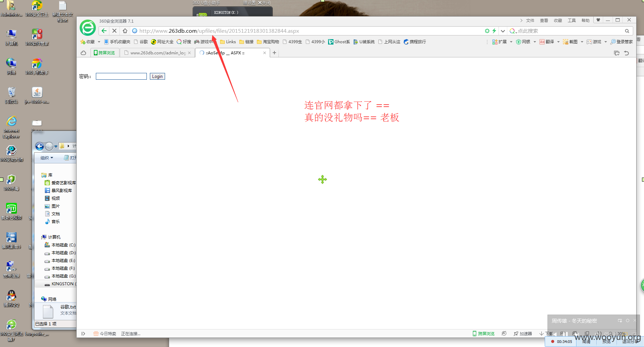Open address bar history dropdown arrow
This screenshot has width=644, height=347.
pos(503,31)
